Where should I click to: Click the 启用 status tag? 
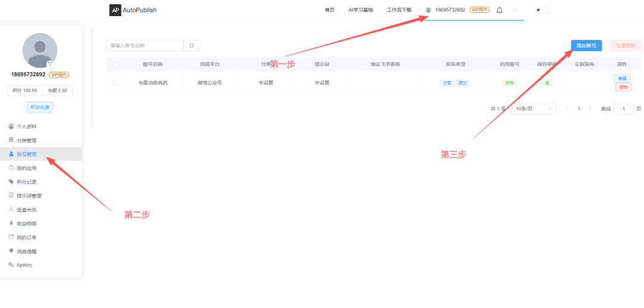(x=509, y=83)
